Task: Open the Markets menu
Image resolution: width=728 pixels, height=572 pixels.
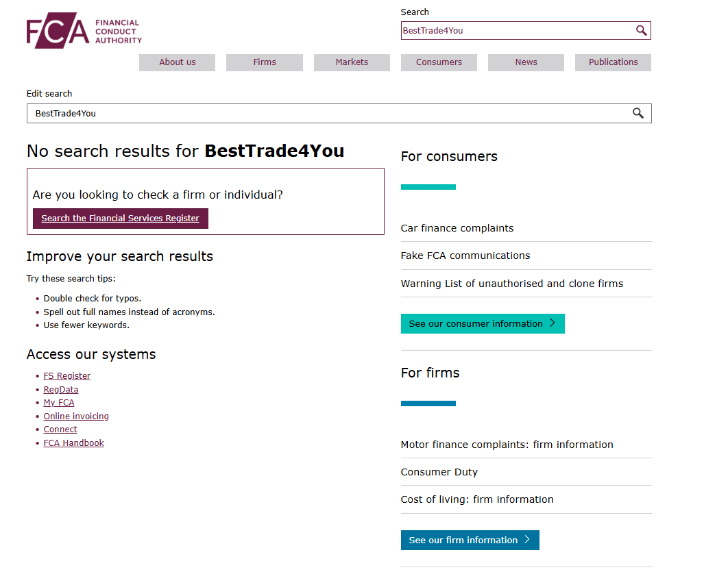Action: [352, 62]
